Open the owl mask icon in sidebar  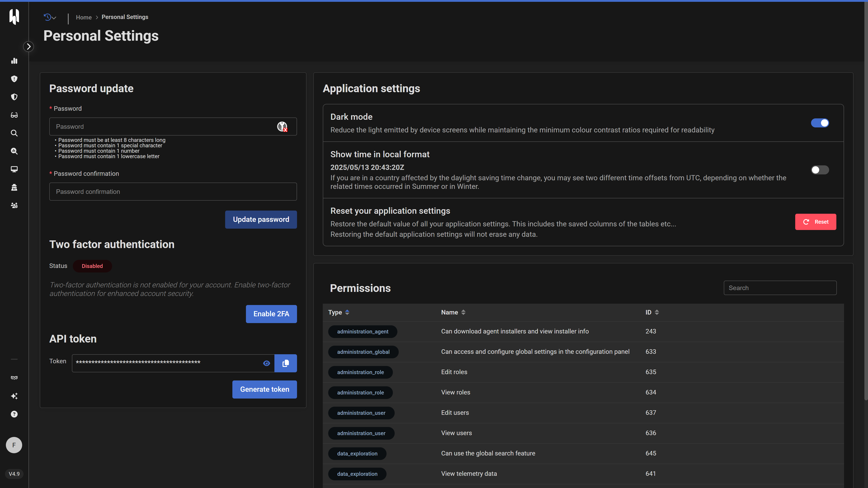(x=14, y=378)
